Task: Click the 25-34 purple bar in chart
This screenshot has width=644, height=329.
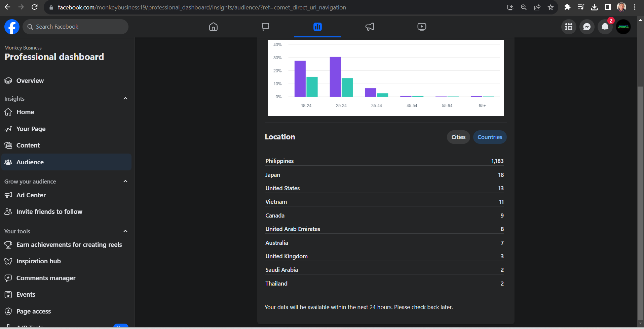Action: (335, 77)
